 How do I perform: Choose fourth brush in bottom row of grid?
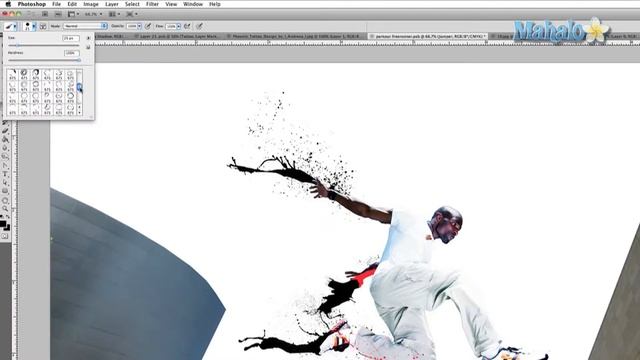coord(47,109)
